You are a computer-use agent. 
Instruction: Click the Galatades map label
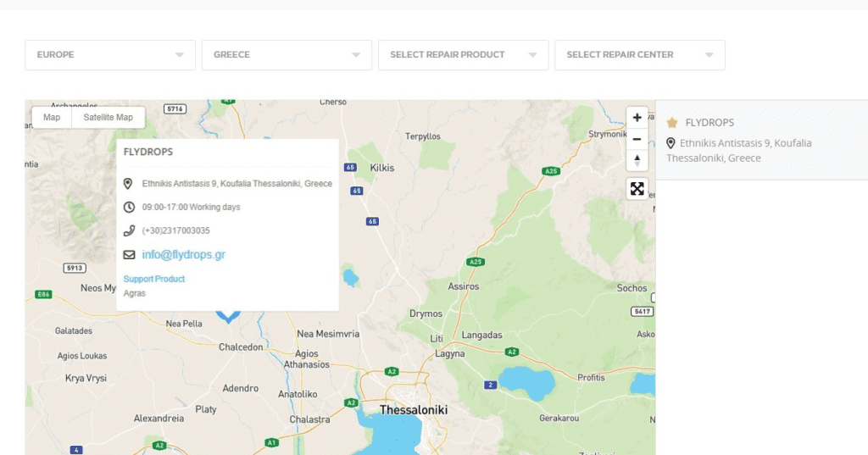[x=74, y=331]
